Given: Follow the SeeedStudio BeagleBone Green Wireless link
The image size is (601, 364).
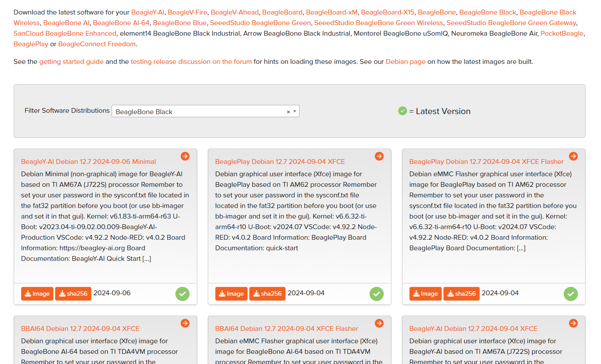Looking at the screenshot, I should (379, 23).
